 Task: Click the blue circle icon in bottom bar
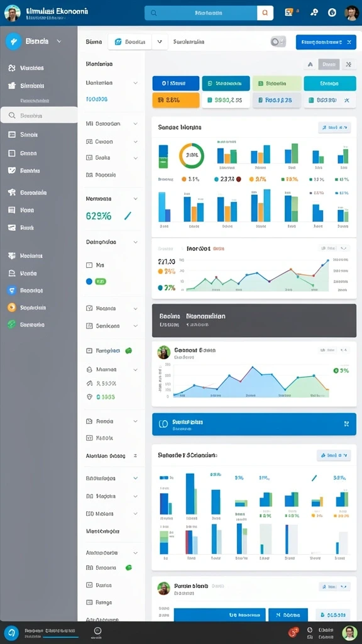tap(11, 633)
